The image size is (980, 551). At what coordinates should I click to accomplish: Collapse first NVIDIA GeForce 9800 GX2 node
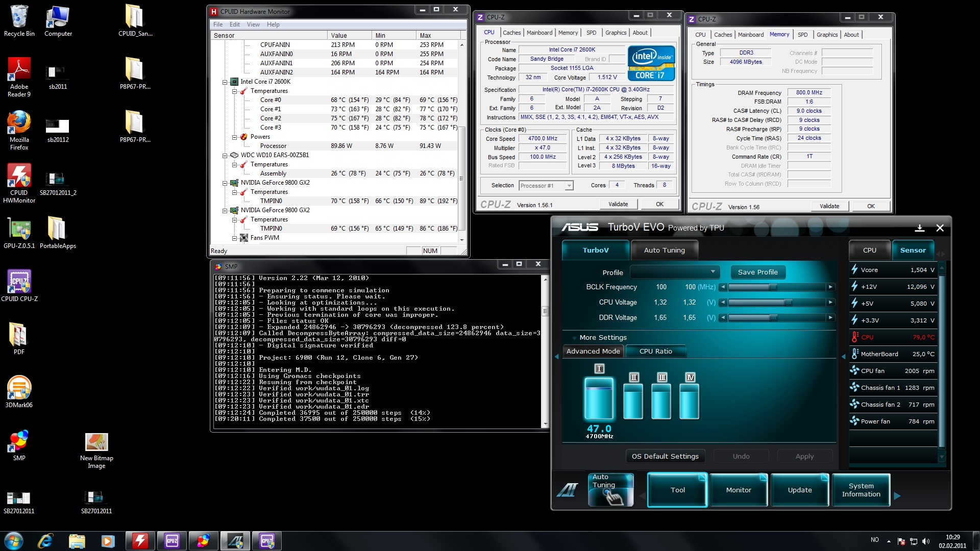(225, 183)
